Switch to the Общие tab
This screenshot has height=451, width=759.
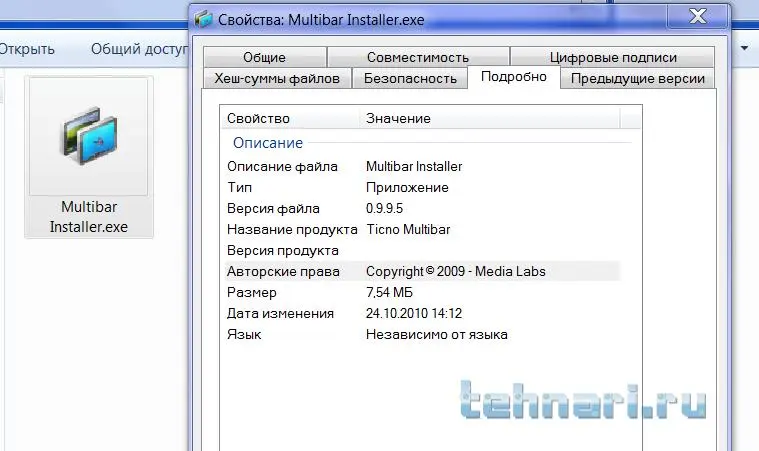pyautogui.click(x=264, y=57)
